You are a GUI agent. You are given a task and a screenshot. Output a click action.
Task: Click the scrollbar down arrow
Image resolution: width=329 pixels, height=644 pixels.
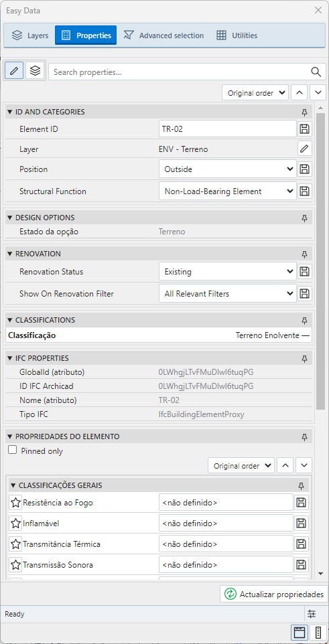321,574
